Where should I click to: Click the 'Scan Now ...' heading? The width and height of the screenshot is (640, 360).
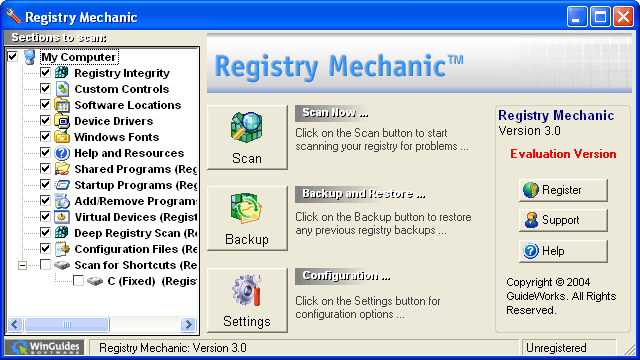pyautogui.click(x=335, y=113)
